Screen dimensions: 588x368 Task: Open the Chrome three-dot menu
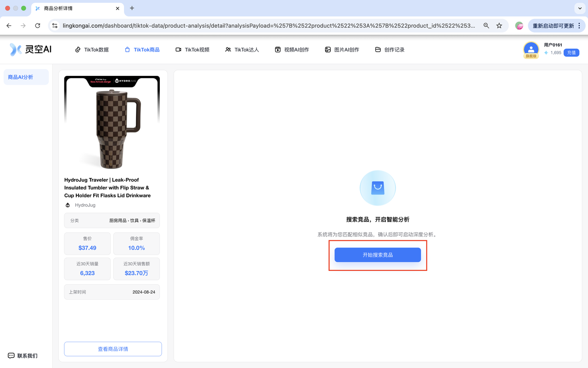(580, 26)
